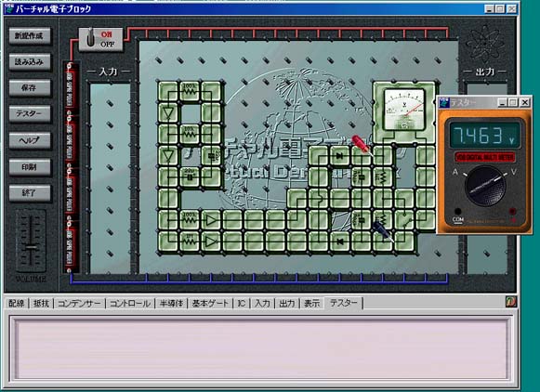The width and height of the screenshot is (540, 392).
Task: Click the VOLUME slider handle
Action: coord(32,248)
